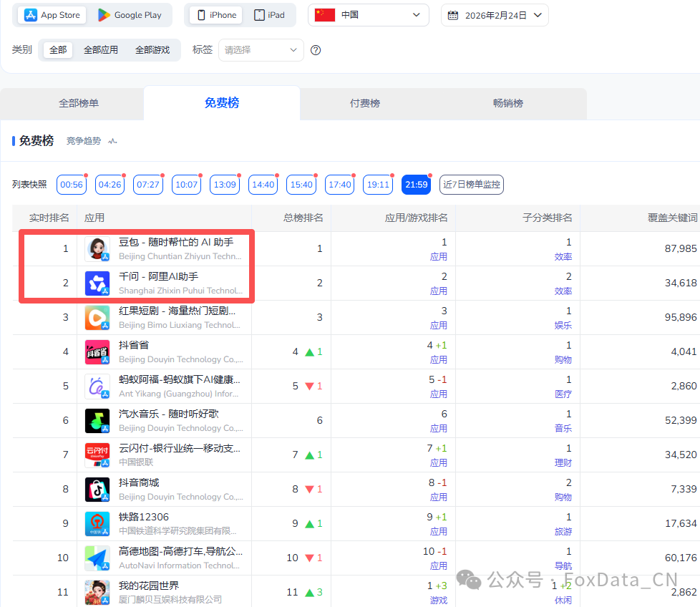Click the 汽水音乐 app icon
Image resolution: width=700 pixels, height=607 pixels.
pyautogui.click(x=97, y=420)
